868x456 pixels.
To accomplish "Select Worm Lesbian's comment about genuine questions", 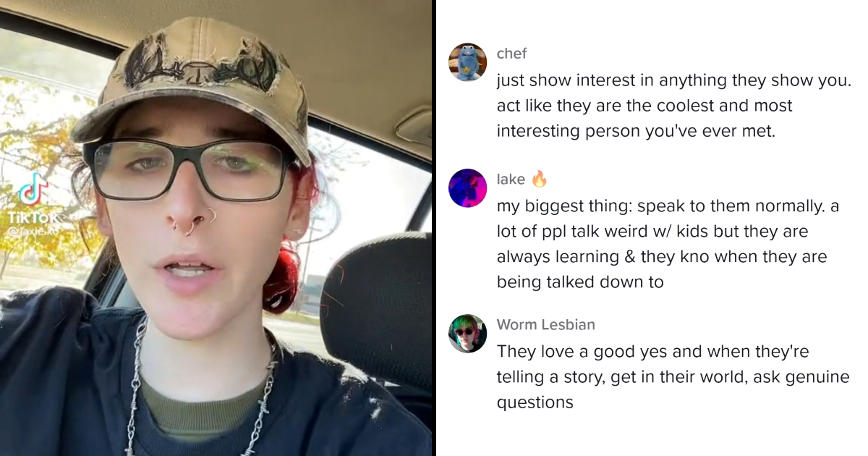I will (x=673, y=377).
